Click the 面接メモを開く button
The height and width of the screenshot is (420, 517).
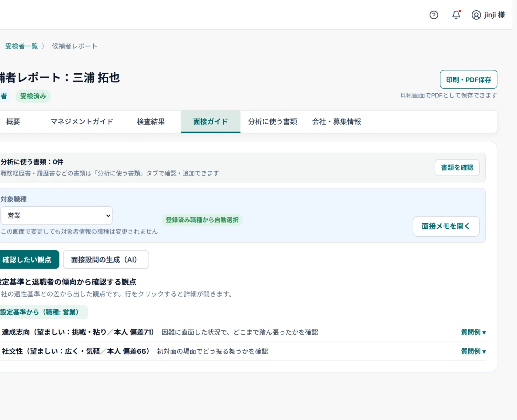point(446,226)
